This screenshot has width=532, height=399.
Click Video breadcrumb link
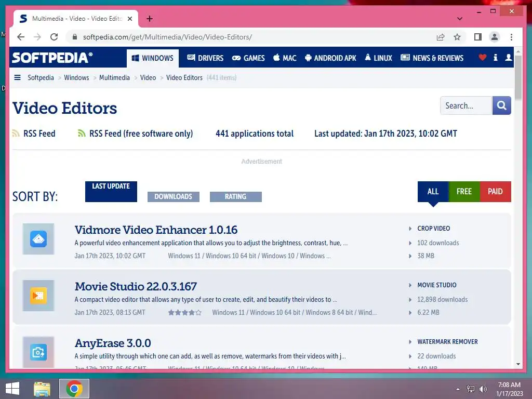[x=148, y=78]
